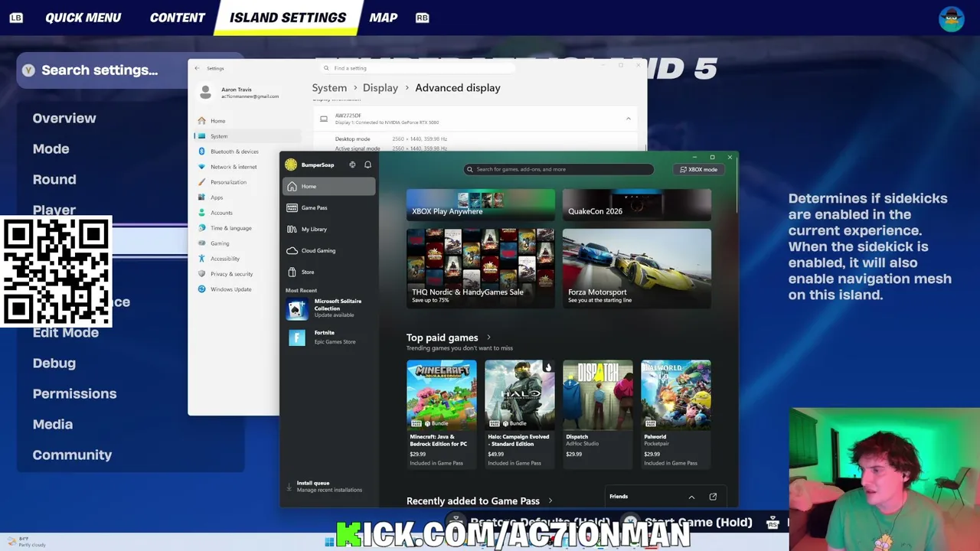Open the Community settings category
Screen dimensions: 980x551
[x=72, y=455]
